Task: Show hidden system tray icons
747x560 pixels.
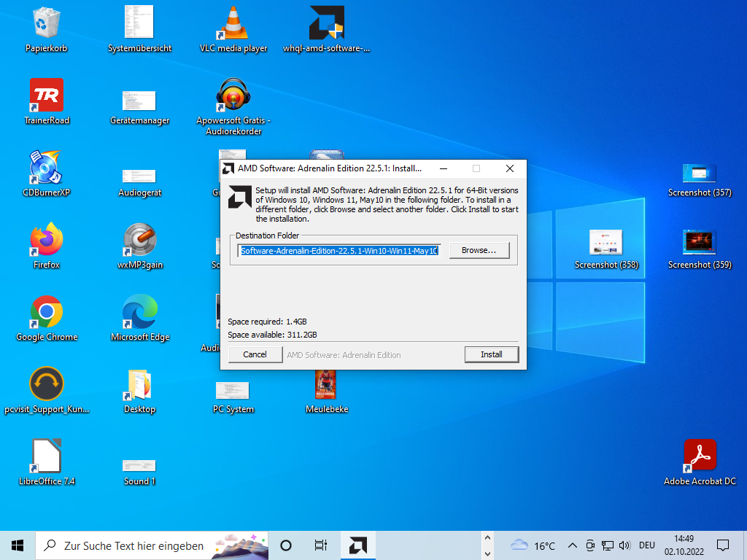Action: click(x=573, y=545)
